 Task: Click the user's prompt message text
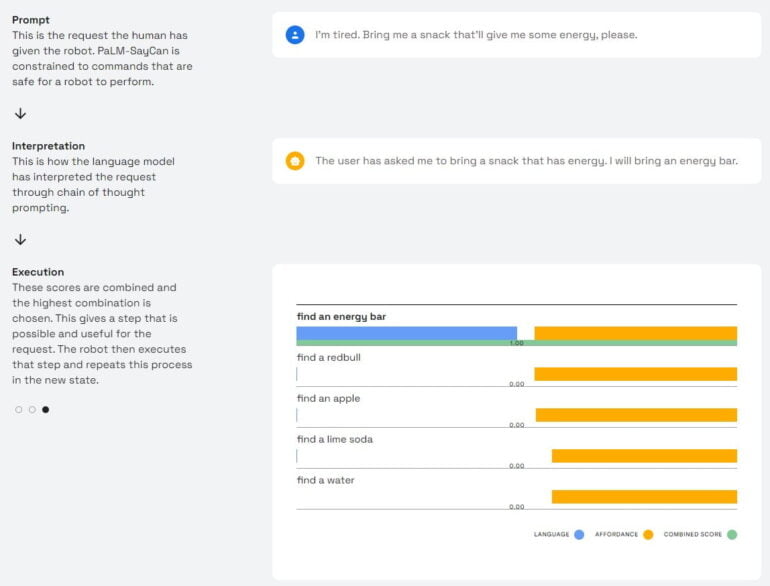coord(475,35)
